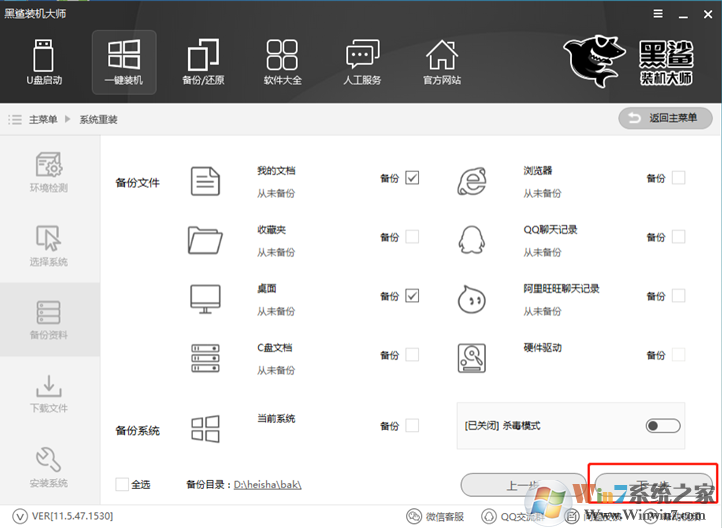Open the U盘启动 tool
Screen dimensions: 722x529
(x=44, y=61)
